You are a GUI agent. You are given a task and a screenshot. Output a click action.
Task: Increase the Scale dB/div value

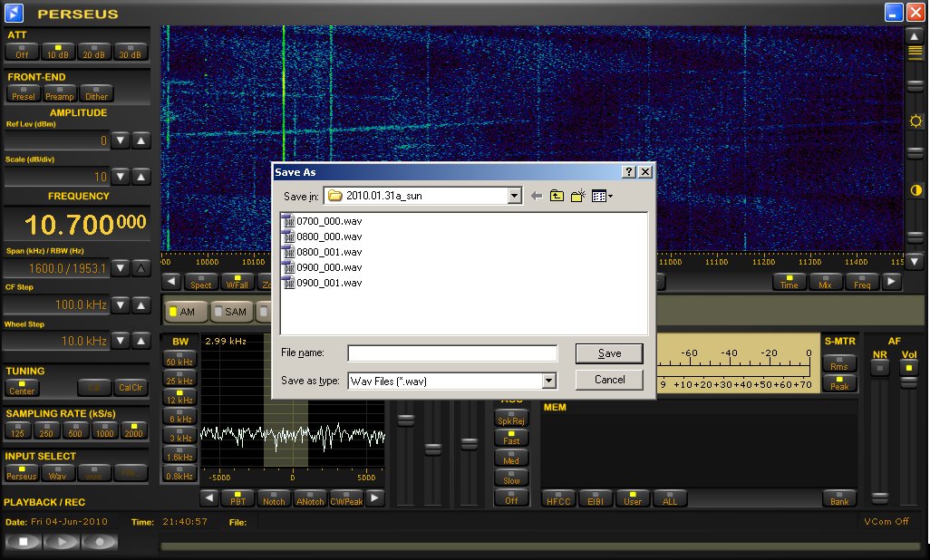coord(140,177)
